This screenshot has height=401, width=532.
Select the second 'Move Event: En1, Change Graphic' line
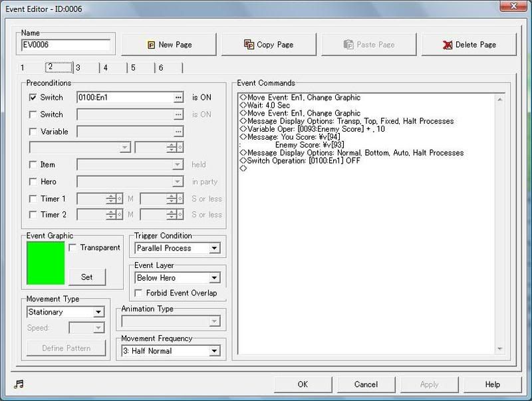pos(300,113)
